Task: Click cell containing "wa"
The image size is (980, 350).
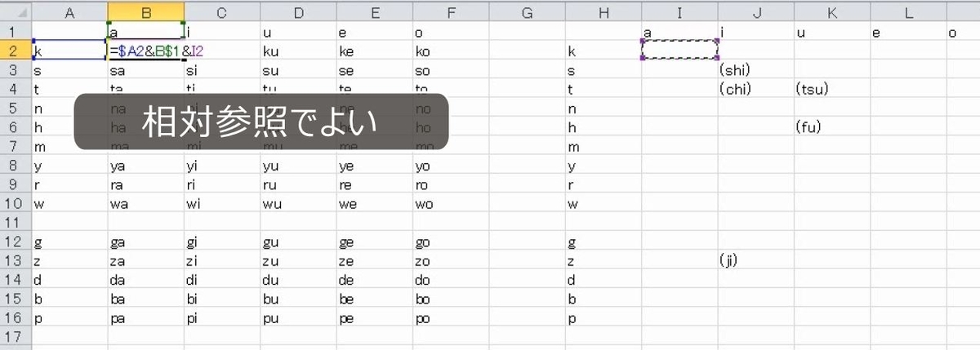Action: coord(145,204)
